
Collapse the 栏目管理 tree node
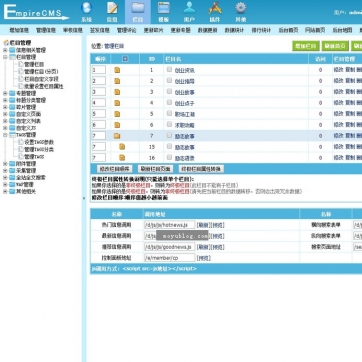click(x=5, y=57)
